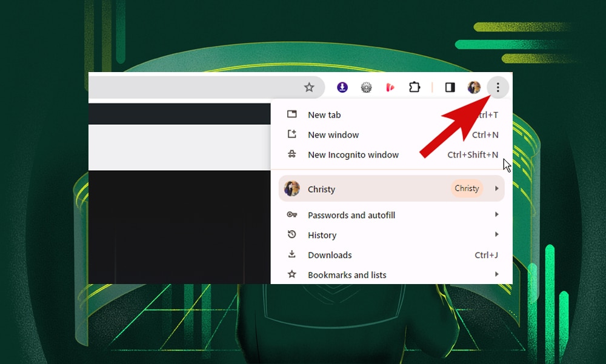Expand the Passwords and autofill submenu

352,215
